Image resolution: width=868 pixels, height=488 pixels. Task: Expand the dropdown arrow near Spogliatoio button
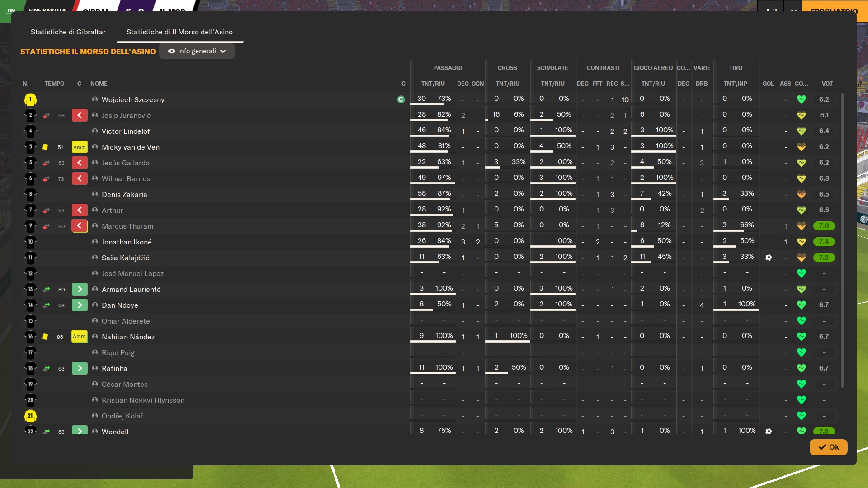(793, 10)
